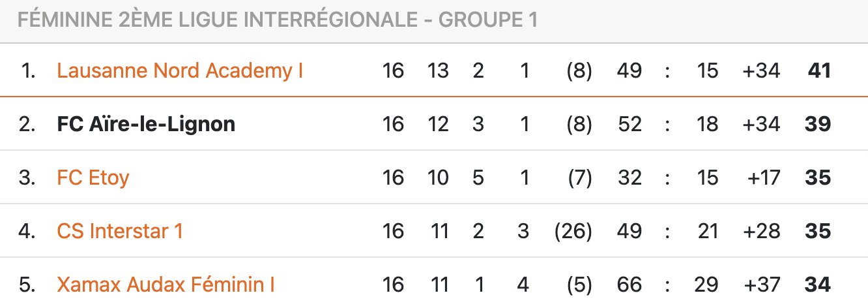Open the Lausanne Nord Academy I team link
868x308 pixels.
click(x=180, y=70)
